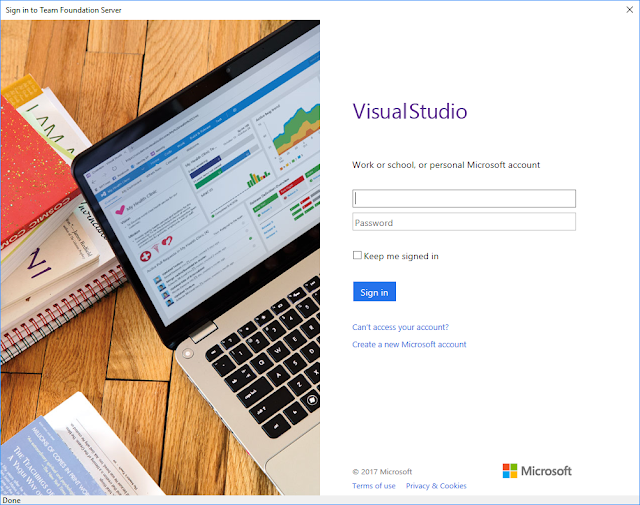
Task: Enable the Keep me signed in checkbox
Action: [x=357, y=255]
